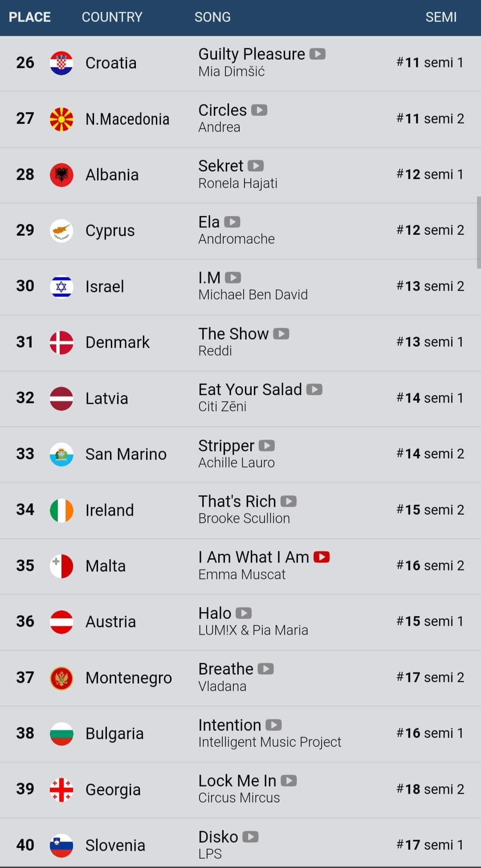Click the page scrollbar handle
481x868 pixels.
point(478,232)
